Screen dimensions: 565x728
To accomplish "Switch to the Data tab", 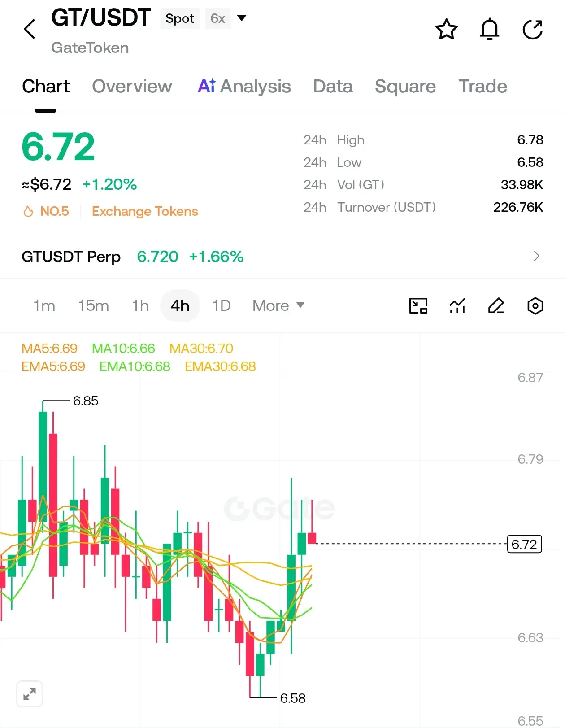I will pyautogui.click(x=333, y=86).
